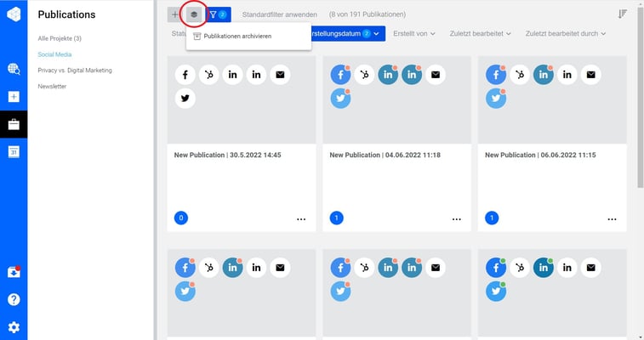Click the vertical scrollbar of the publications list
Image resolution: width=644 pixels, height=340 pixels.
640,98
